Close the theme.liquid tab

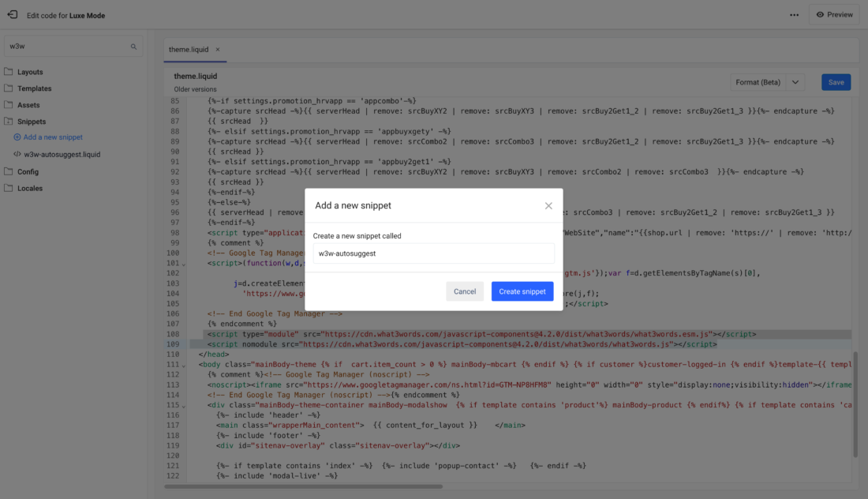(218, 49)
